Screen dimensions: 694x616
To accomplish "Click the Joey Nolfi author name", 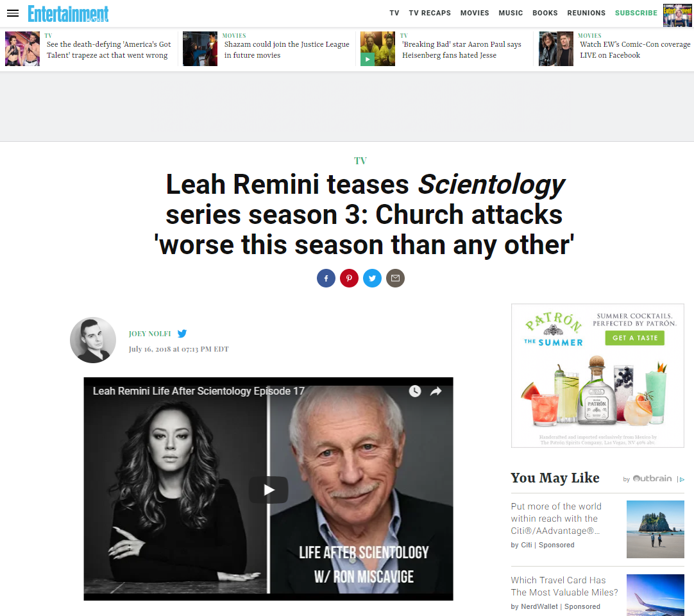I will click(x=149, y=334).
